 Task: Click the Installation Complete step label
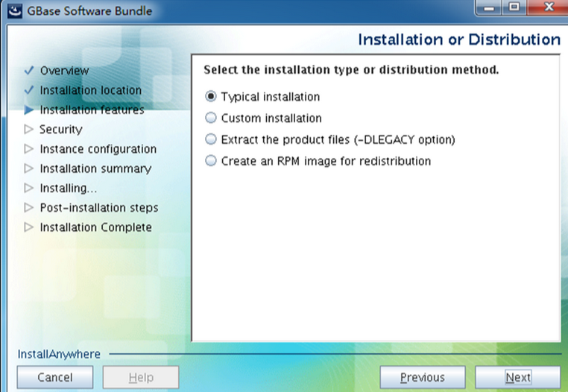(x=95, y=227)
